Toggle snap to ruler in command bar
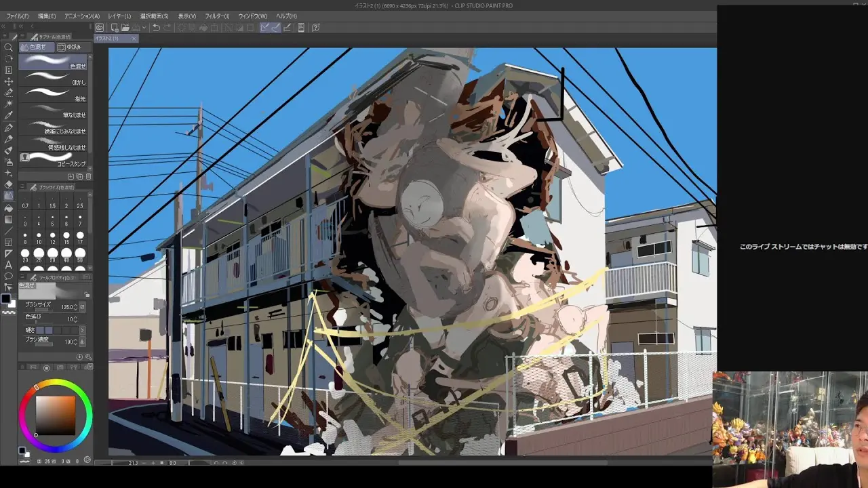 265,28
